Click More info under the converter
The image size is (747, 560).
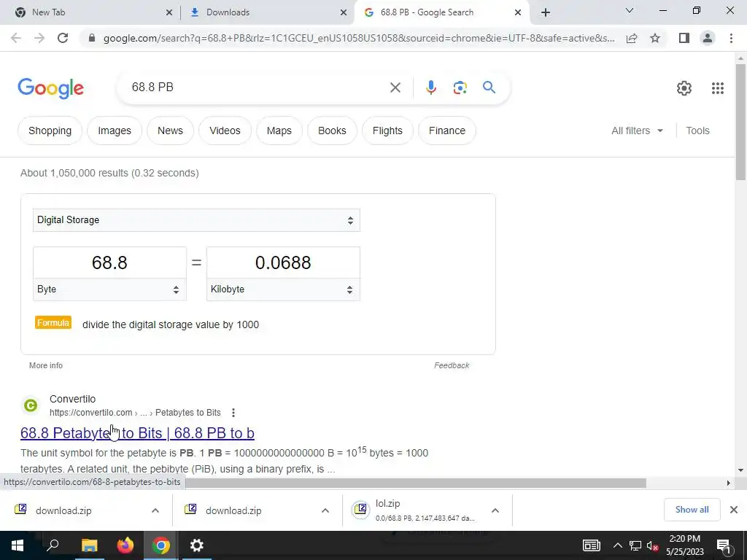[46, 365]
